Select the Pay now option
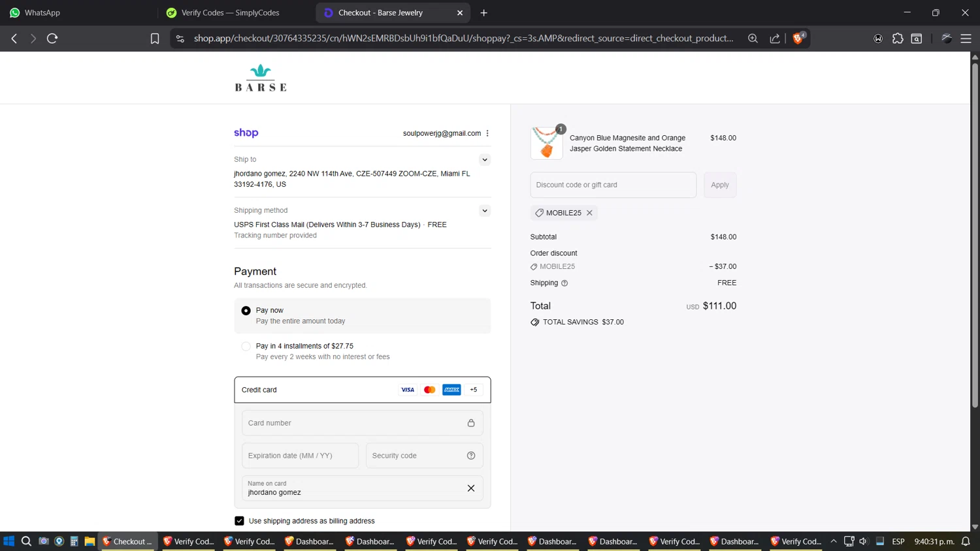The width and height of the screenshot is (980, 551). [246, 311]
